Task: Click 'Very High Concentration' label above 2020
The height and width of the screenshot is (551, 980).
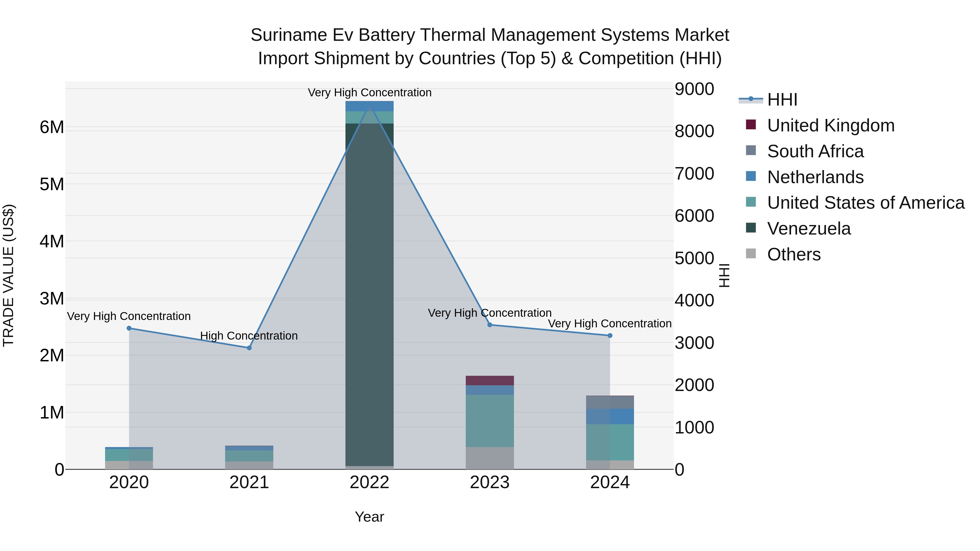Action: pos(129,316)
